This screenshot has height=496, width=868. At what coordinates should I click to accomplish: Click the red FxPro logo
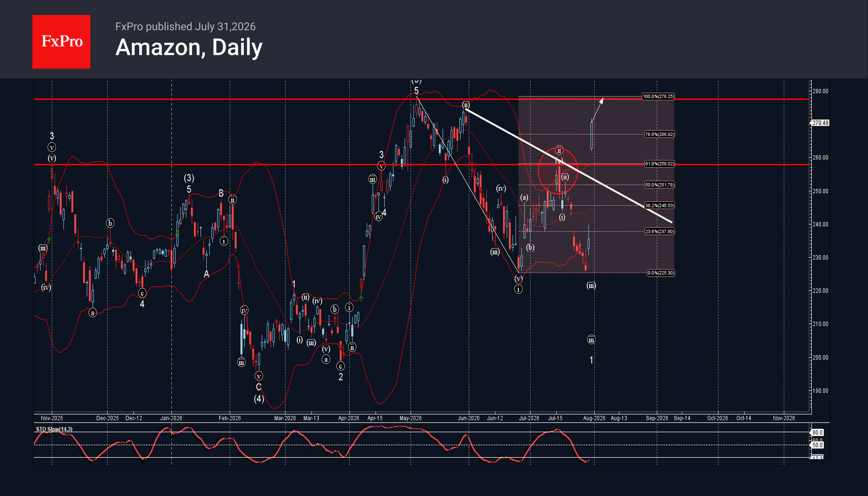tap(61, 41)
